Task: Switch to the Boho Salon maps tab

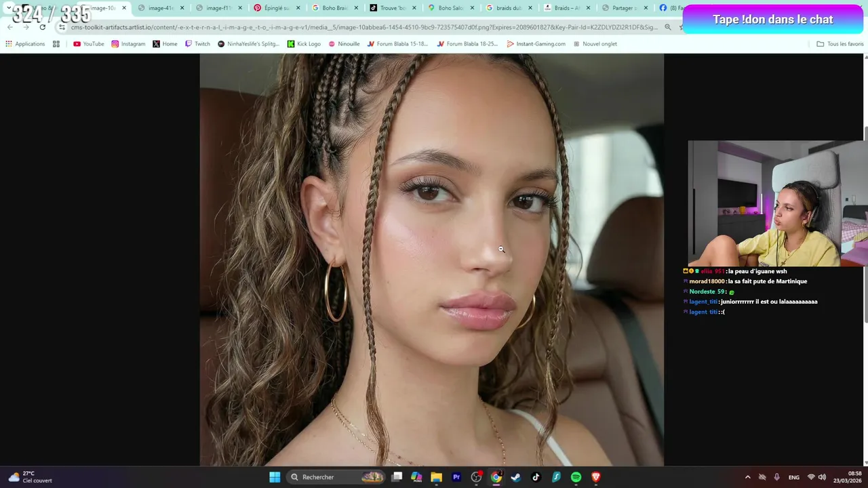Action: (450, 8)
